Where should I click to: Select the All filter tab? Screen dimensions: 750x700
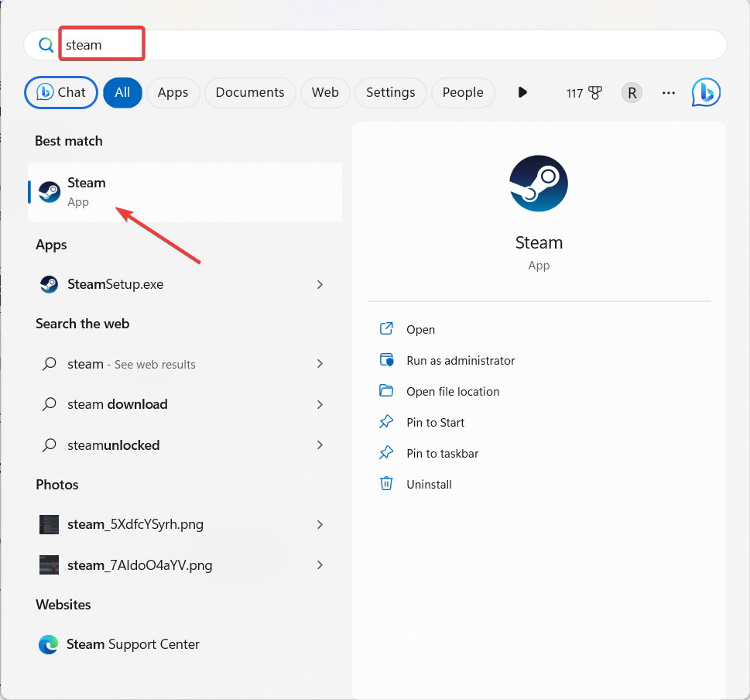coord(122,92)
